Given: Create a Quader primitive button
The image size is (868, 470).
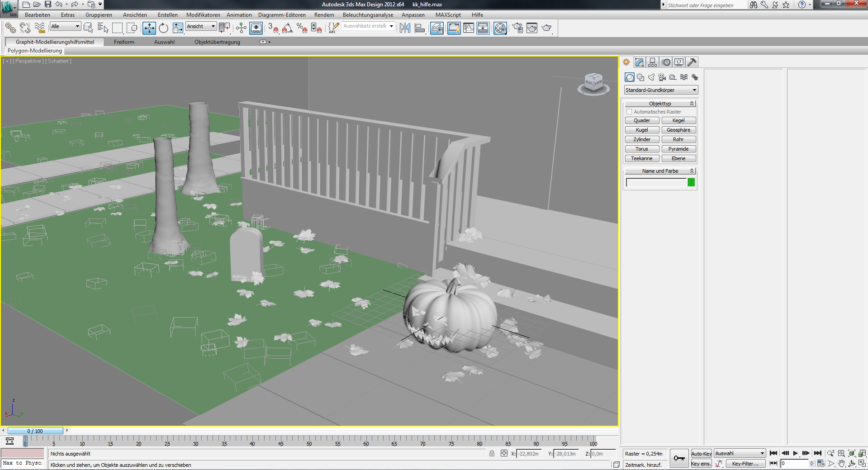Looking at the screenshot, I should (x=642, y=120).
